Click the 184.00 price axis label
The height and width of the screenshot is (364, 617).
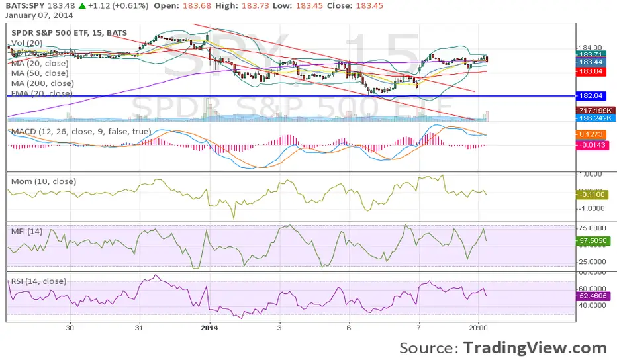click(591, 48)
